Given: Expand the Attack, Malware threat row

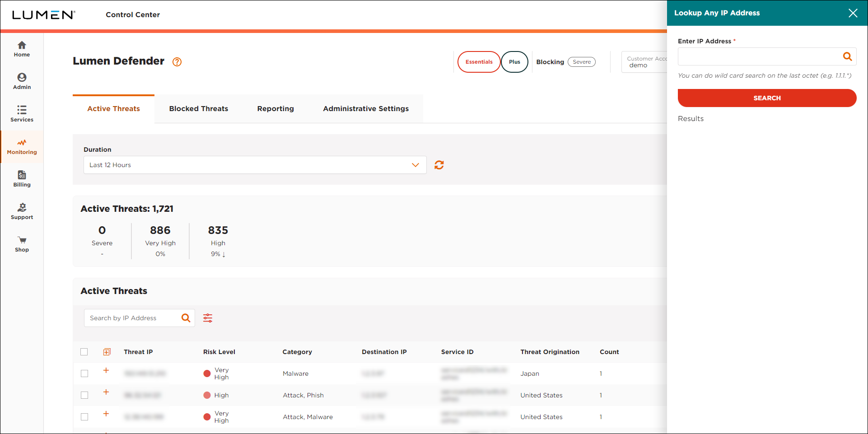Looking at the screenshot, I should (106, 414).
